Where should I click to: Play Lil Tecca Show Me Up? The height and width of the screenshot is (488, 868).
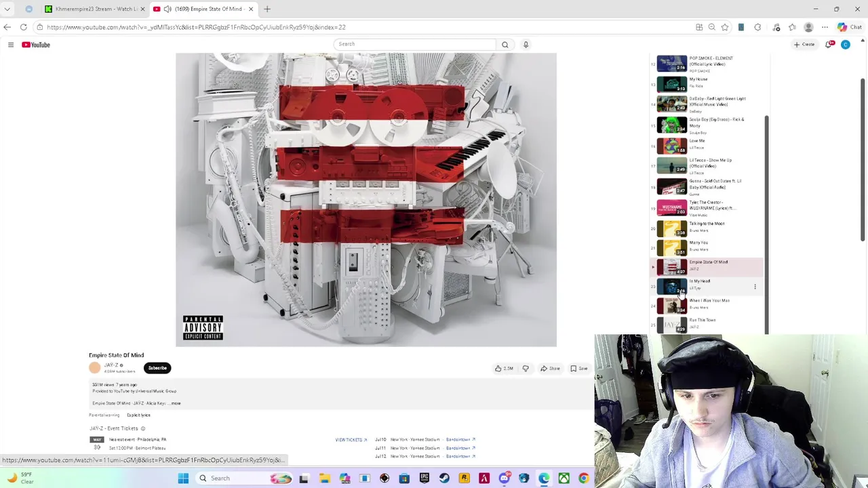pyautogui.click(x=705, y=165)
